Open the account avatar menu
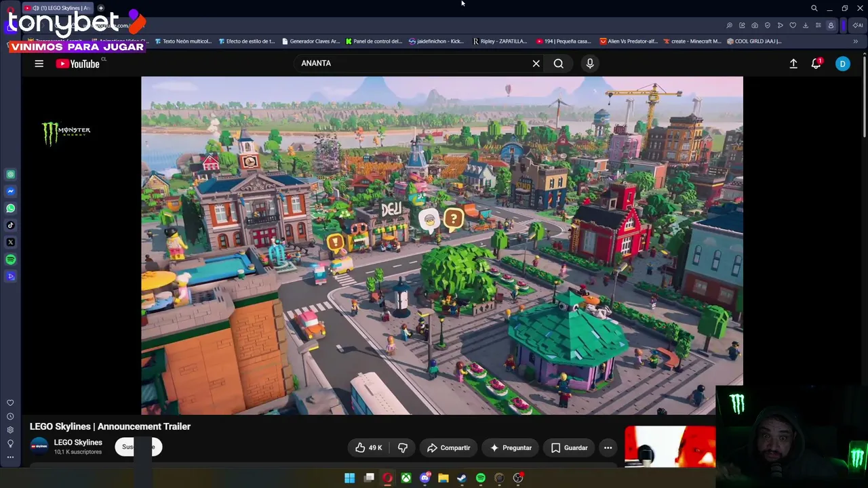Screen dimensions: 868x488 842,64
